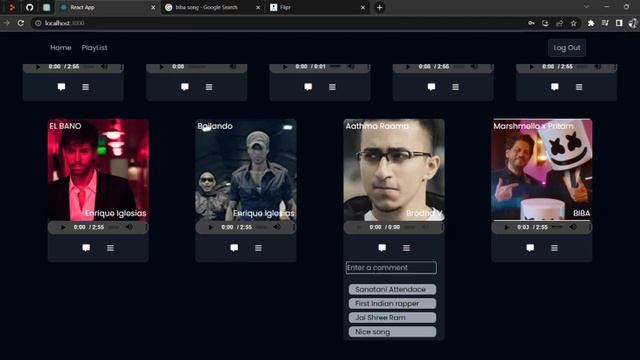The width and height of the screenshot is (640, 360).
Task: Open the pinned GitHub tab
Action: (29, 7)
